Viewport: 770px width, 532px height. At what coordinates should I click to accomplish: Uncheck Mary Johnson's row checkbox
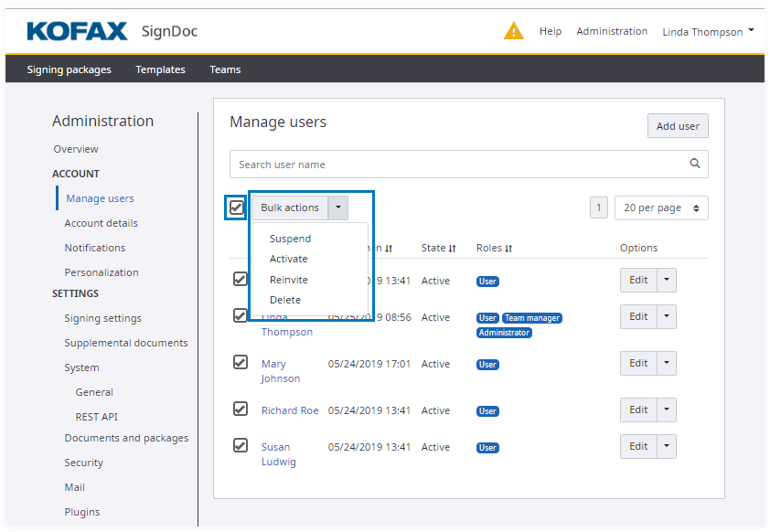pos(240,362)
